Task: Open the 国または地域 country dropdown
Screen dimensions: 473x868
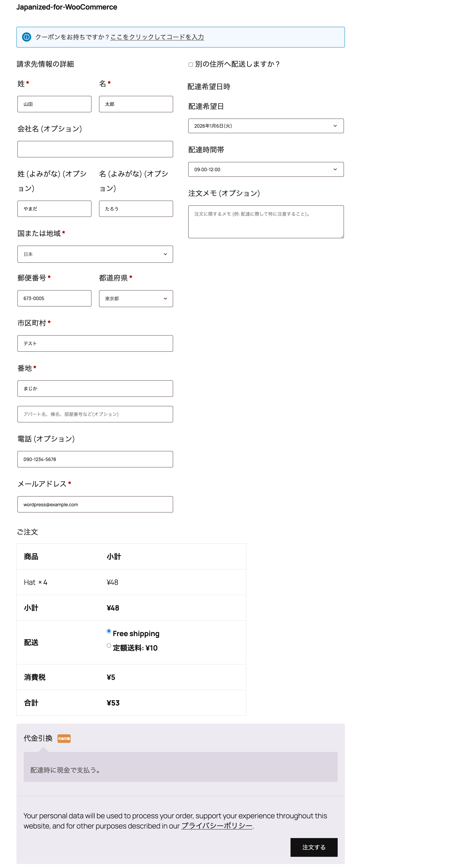Action: coord(95,254)
